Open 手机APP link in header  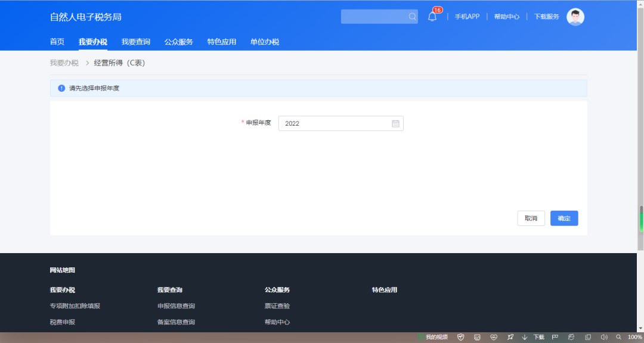467,17
